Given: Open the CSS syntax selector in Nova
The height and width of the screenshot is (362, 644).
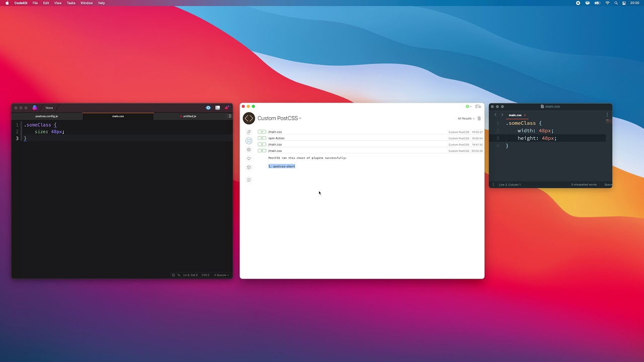Looking at the screenshot, I should point(205,275).
